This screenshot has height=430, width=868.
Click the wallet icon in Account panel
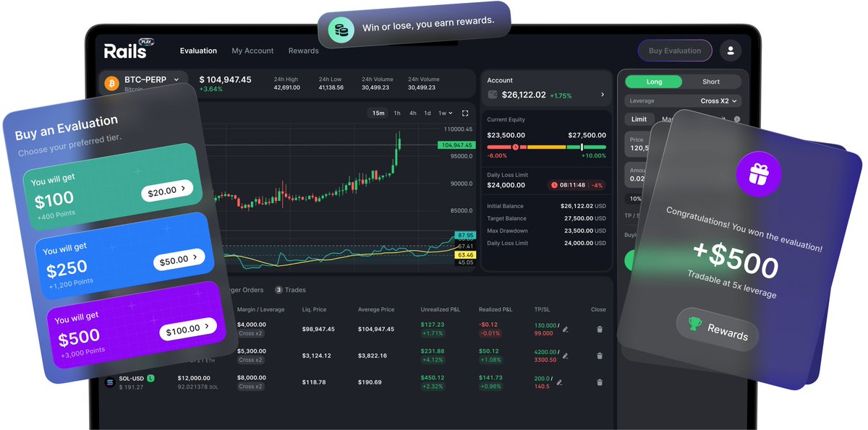coord(493,95)
